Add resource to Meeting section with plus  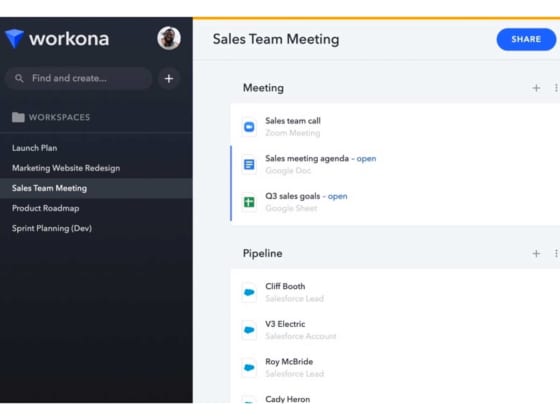[536, 88]
